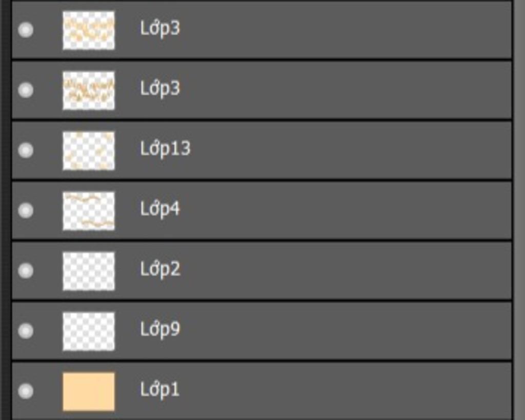Click the Lớp2 layer name
The height and width of the screenshot is (420, 525).
coord(160,269)
